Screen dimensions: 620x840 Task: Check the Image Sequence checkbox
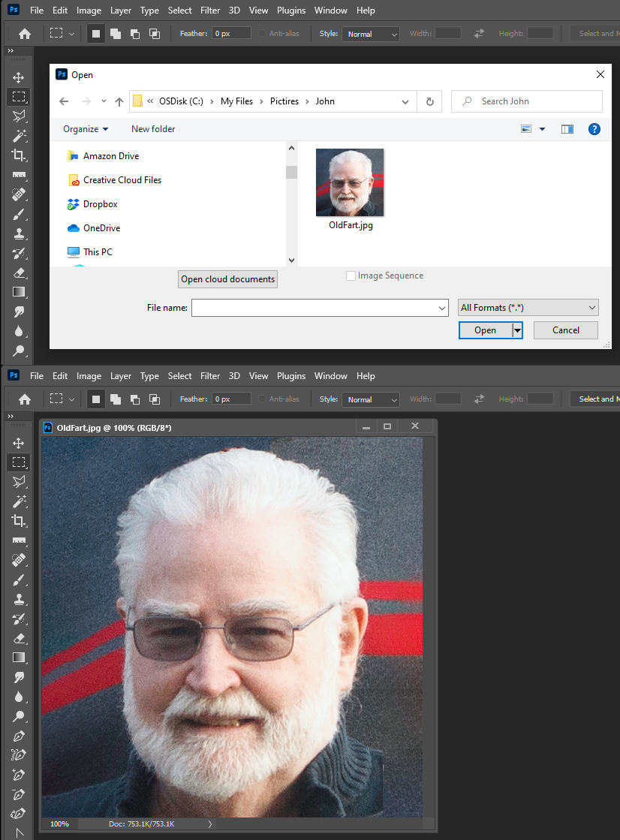351,275
